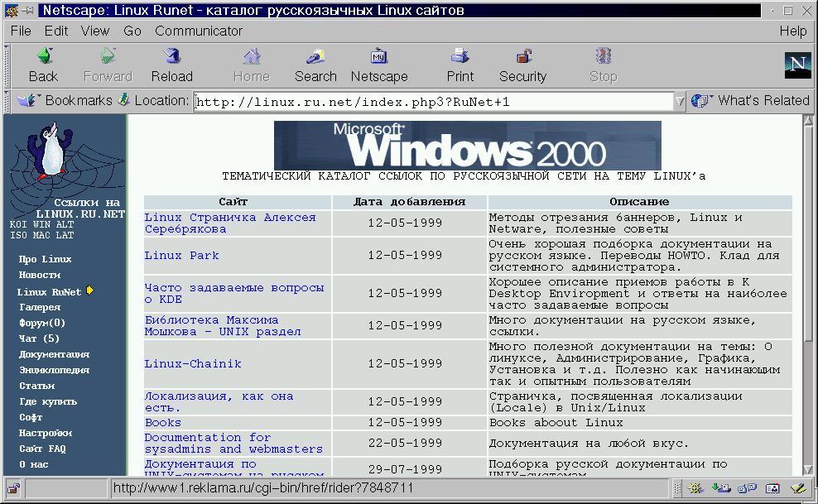This screenshot has height=504, width=818.
Task: Open Энциклопедия sidebar item
Action: click(55, 370)
